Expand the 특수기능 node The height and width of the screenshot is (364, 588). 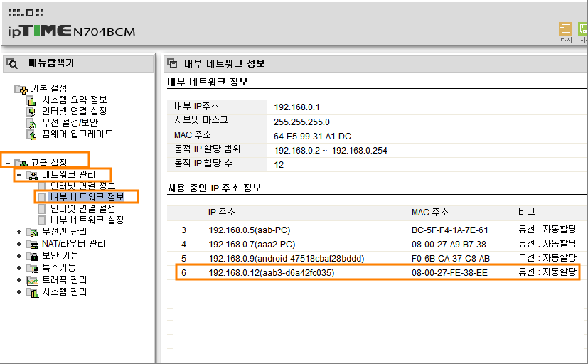(x=19, y=268)
